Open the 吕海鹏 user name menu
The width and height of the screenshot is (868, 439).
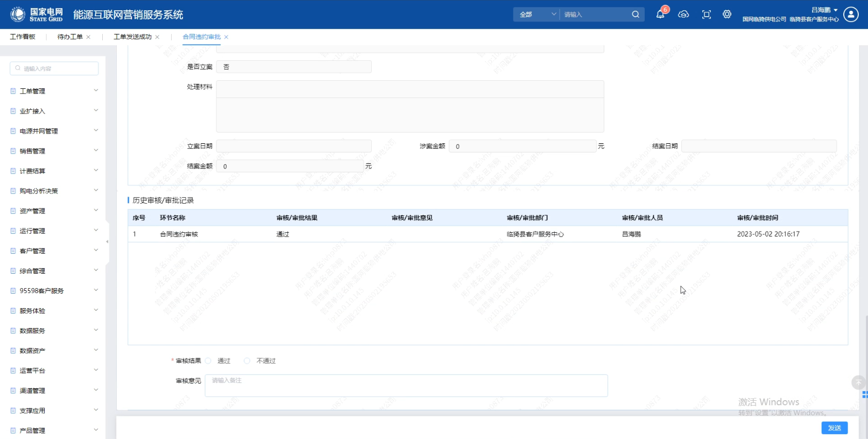click(x=824, y=10)
